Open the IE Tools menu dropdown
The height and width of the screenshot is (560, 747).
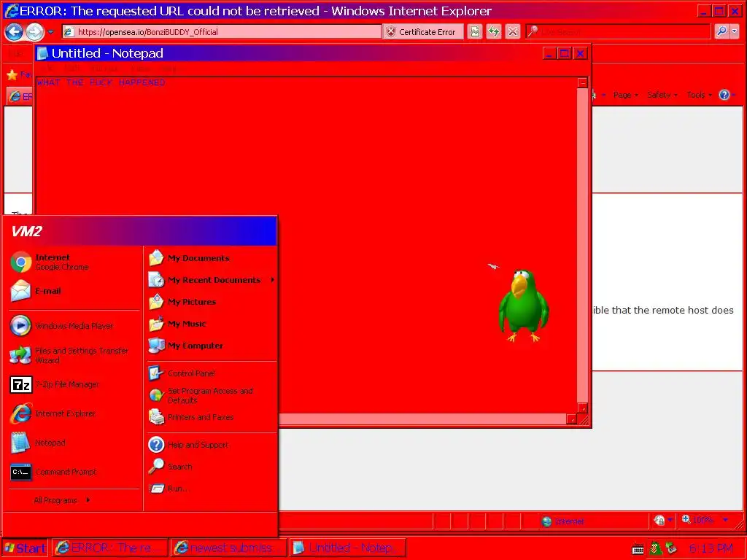tap(699, 96)
